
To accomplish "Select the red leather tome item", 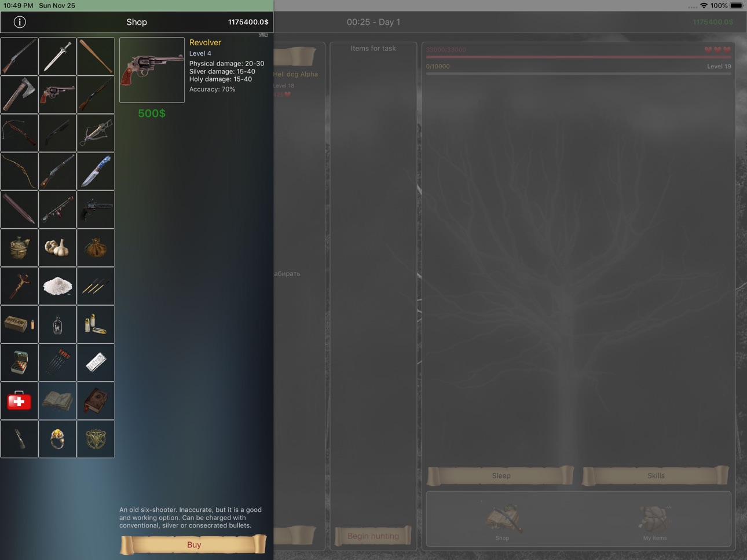I will pos(96,400).
